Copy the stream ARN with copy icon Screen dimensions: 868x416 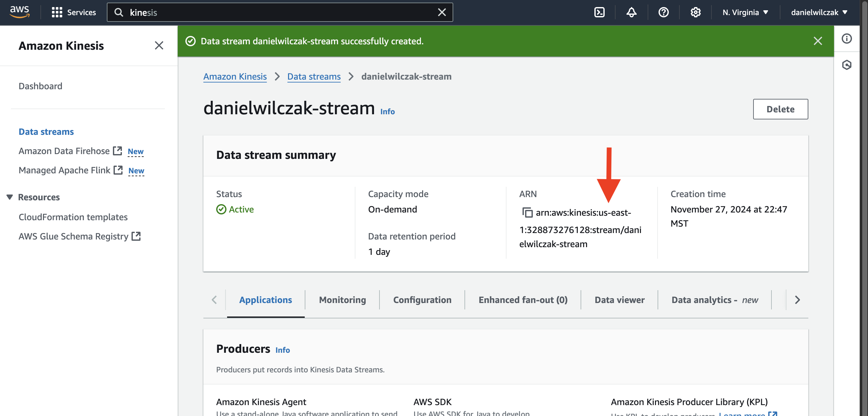[527, 212]
